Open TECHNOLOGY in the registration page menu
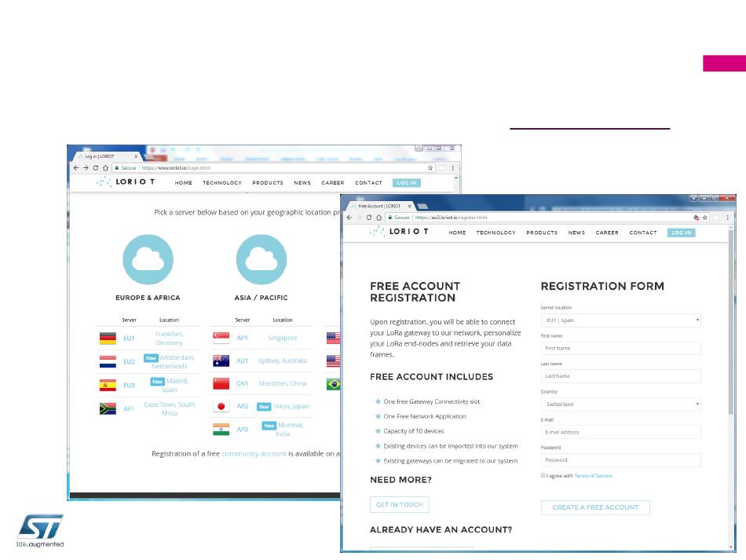Viewport: 746px width, 560px height. pos(496,232)
